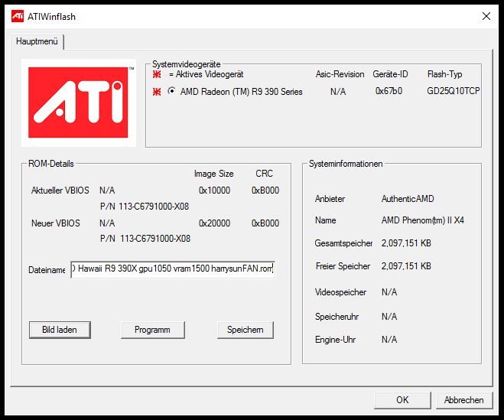Screen dimensions: 504x420
Task: Click the Neuer VBIOS CRC value 0xB000
Action: [x=265, y=223]
